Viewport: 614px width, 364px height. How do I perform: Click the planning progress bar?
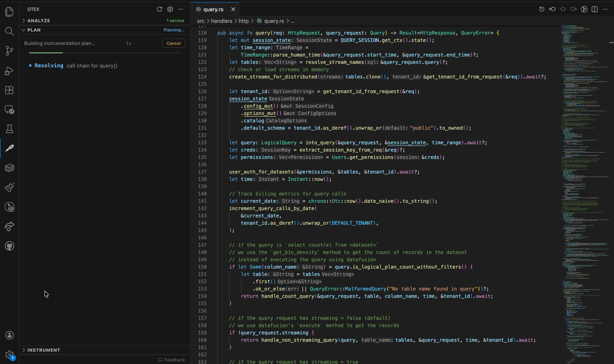click(x=105, y=53)
